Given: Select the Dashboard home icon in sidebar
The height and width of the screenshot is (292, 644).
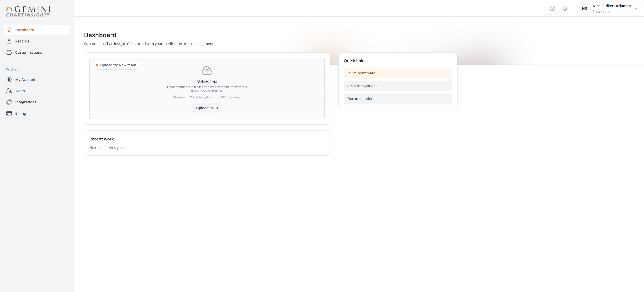Looking at the screenshot, I should point(9,30).
